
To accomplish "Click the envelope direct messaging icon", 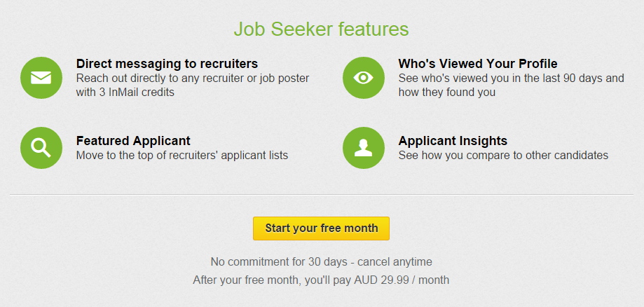I will pyautogui.click(x=41, y=78).
